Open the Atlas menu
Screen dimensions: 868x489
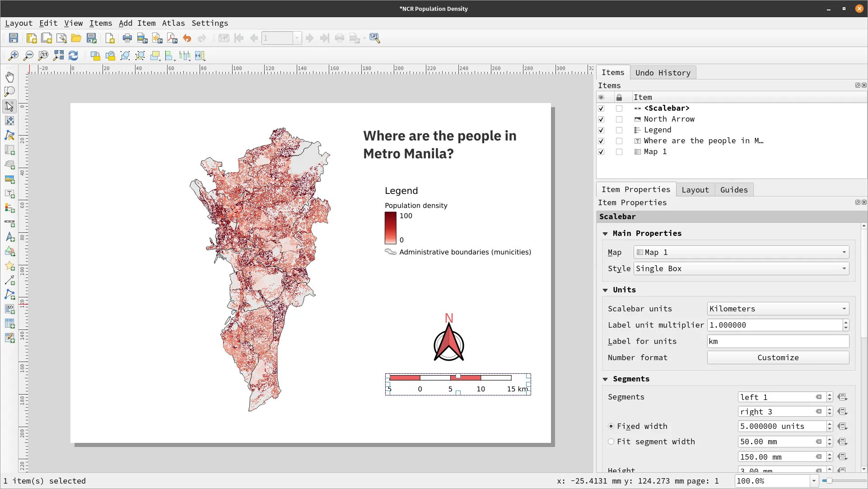coord(173,23)
